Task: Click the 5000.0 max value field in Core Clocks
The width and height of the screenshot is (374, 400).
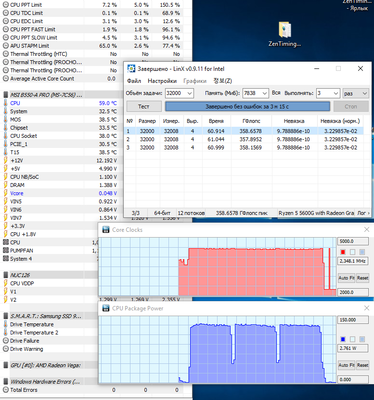Action: pos(353,241)
